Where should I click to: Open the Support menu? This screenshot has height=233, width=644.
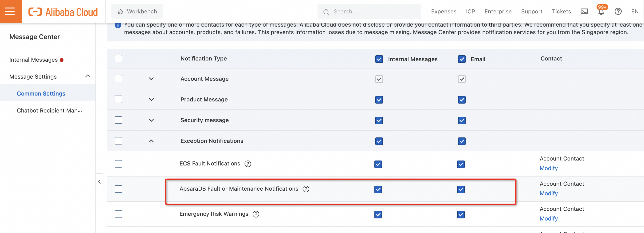(x=531, y=12)
